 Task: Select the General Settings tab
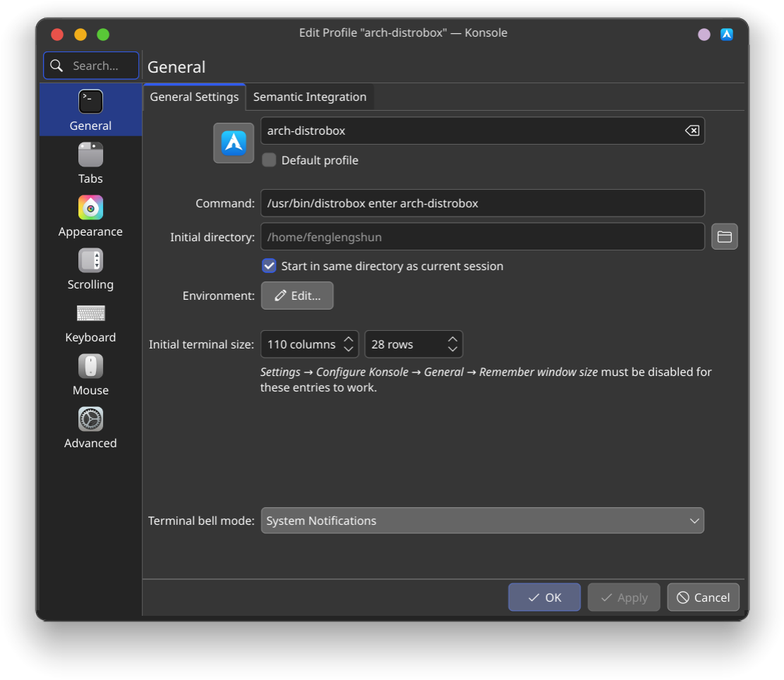pyautogui.click(x=194, y=97)
